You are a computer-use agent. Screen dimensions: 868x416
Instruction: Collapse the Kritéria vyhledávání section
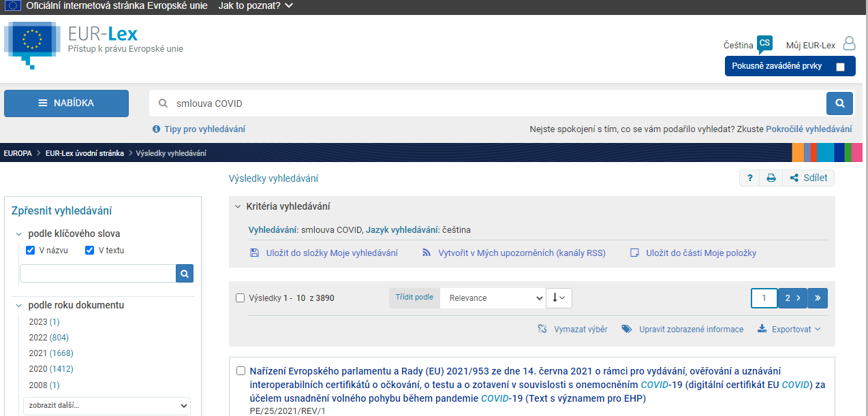(x=238, y=206)
